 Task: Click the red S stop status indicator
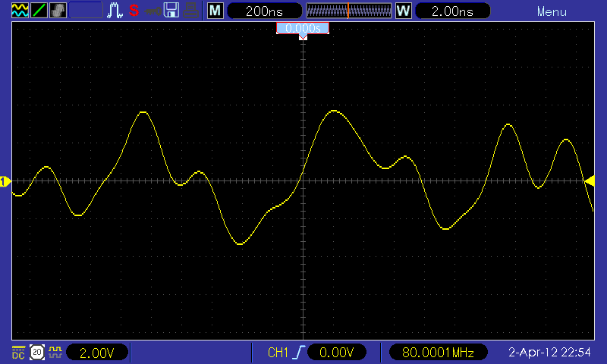click(134, 10)
